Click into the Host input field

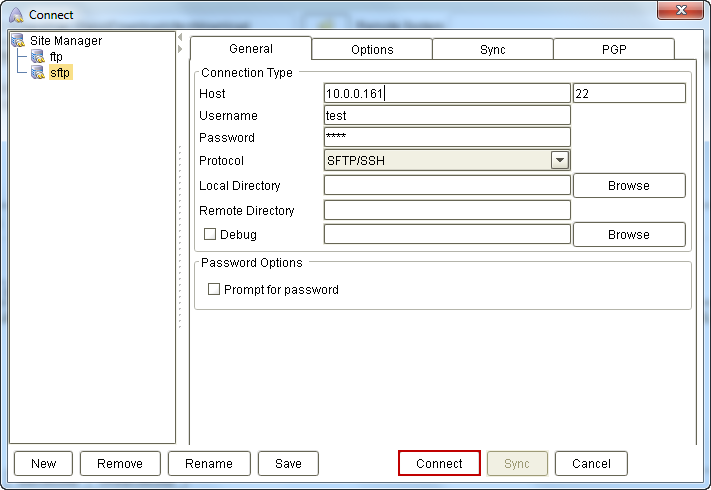pos(446,93)
